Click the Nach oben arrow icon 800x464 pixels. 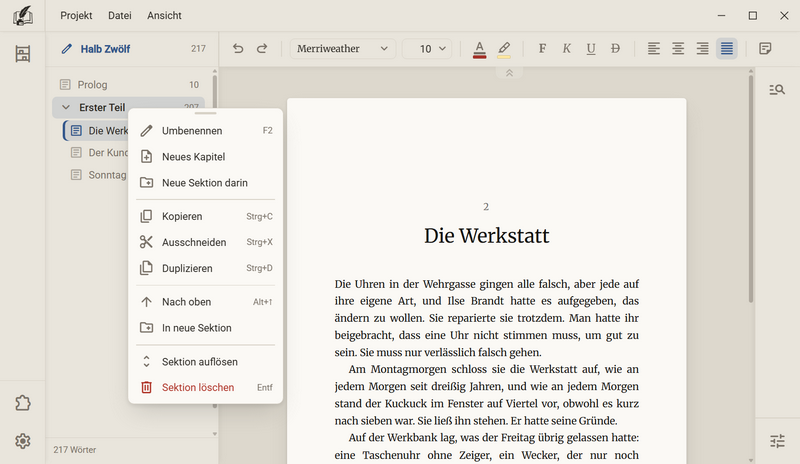146,302
